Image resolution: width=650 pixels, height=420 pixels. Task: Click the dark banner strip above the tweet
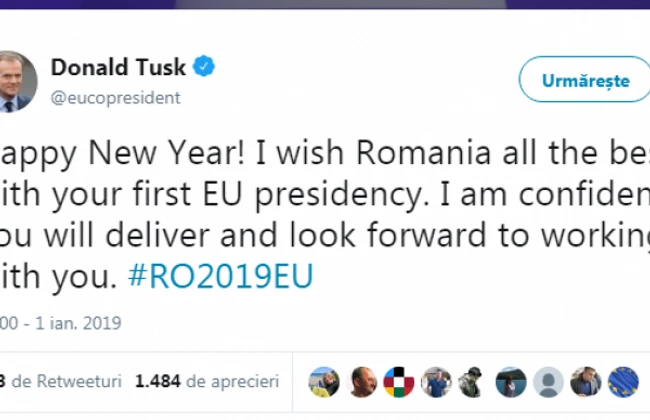325,5
